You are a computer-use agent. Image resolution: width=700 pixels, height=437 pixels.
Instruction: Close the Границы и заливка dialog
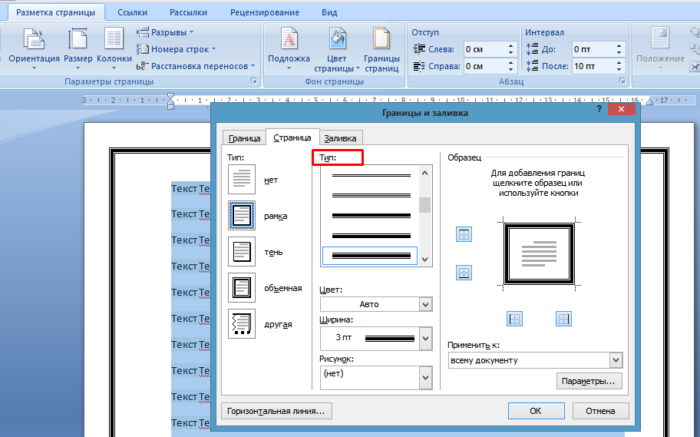621,109
